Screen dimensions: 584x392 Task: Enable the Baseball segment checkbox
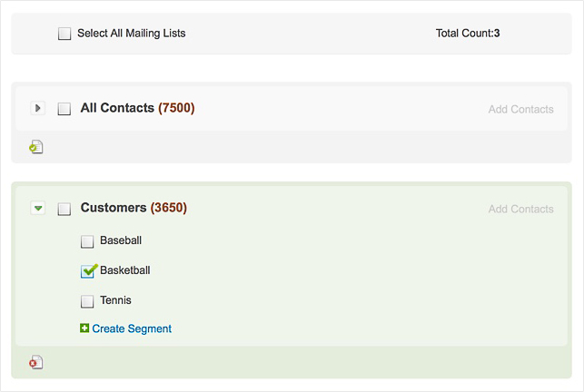[87, 242]
